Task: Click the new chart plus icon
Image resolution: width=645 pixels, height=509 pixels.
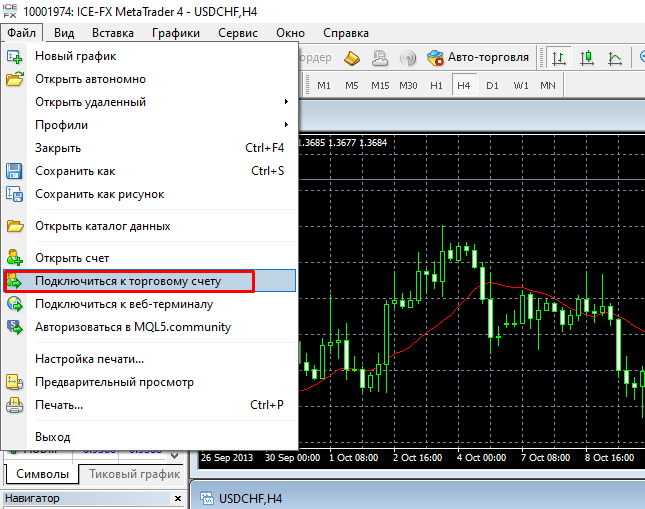Action: pos(14,56)
